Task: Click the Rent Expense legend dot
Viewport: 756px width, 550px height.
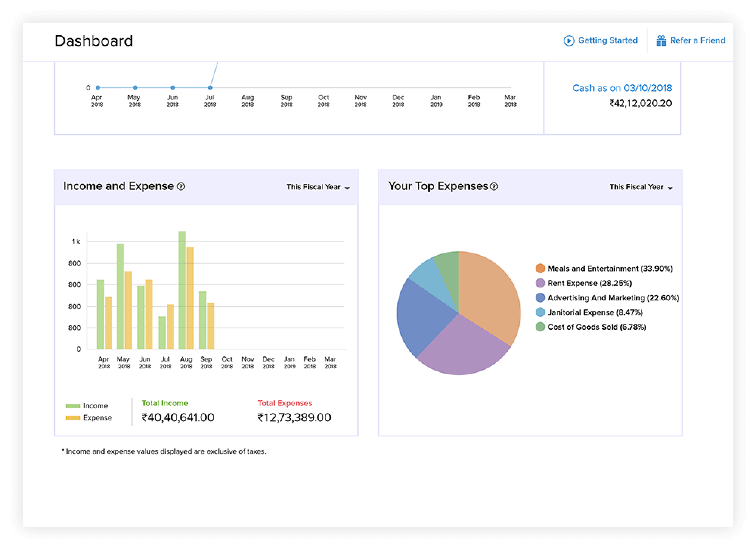Action: click(540, 283)
